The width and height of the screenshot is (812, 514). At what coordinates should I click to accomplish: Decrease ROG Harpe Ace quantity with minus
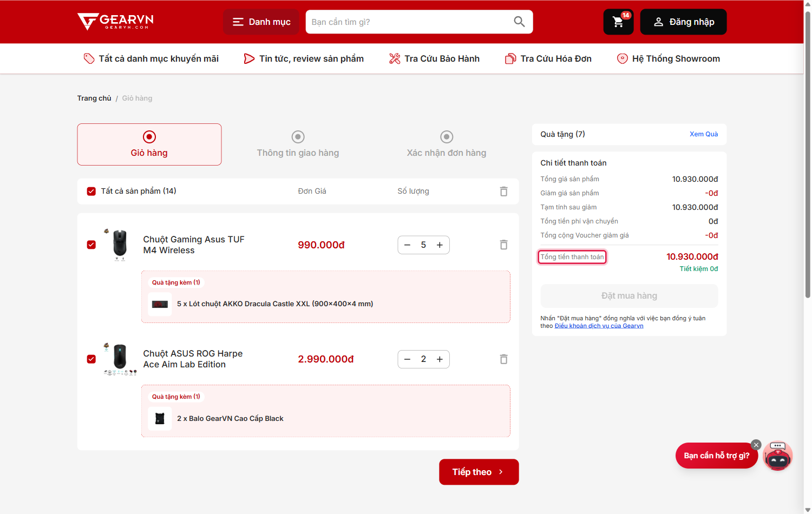(407, 359)
